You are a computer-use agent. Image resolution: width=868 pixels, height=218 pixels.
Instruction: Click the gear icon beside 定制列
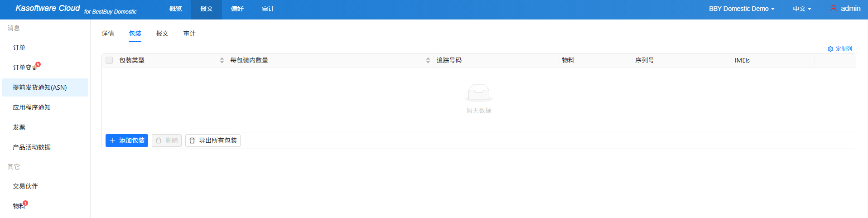pyautogui.click(x=830, y=49)
